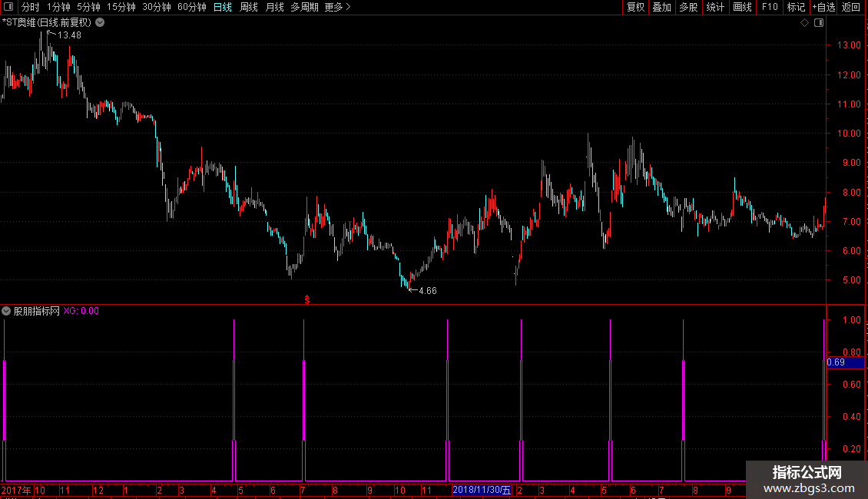This screenshot has width=868, height=499.
Task: Select the 2018/11/30 date marker on timeline
Action: [482, 490]
